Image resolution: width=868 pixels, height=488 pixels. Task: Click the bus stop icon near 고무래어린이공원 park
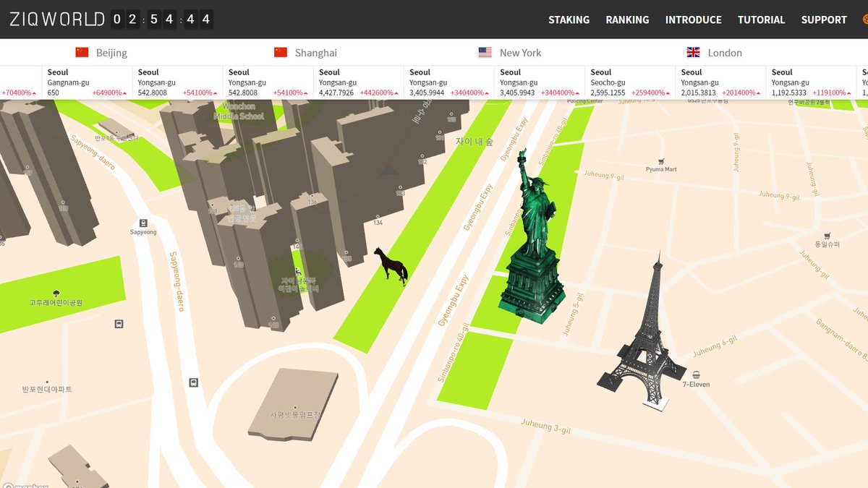tap(119, 324)
